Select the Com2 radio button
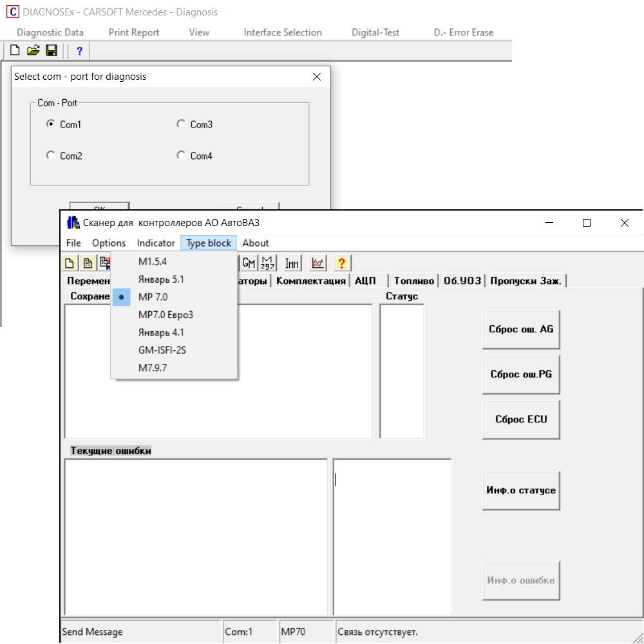The height and width of the screenshot is (644, 644). point(51,155)
